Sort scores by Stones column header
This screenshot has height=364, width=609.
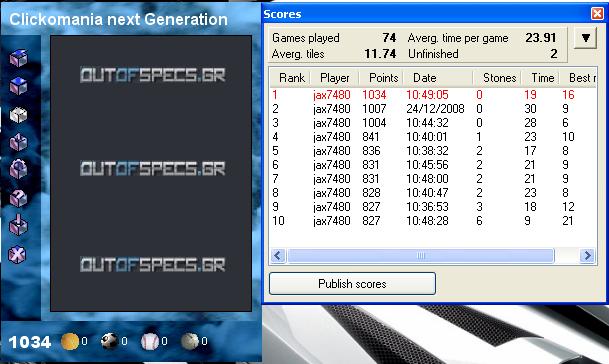(x=497, y=78)
